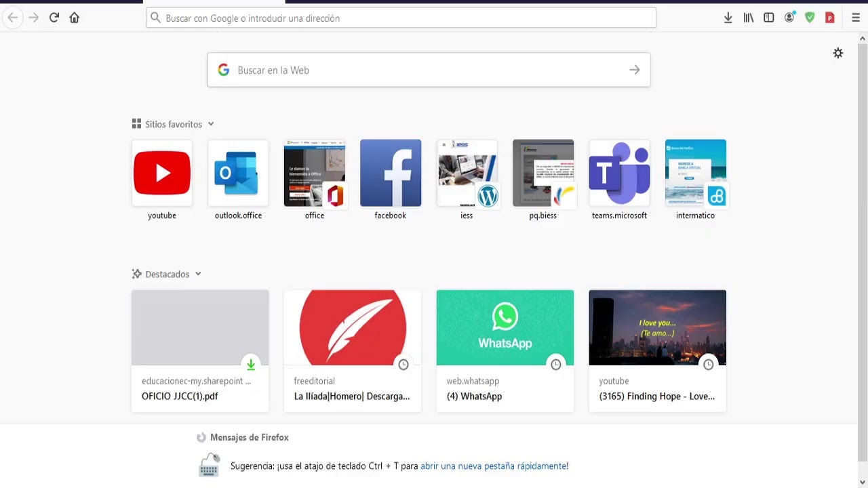Screen dimensions: 868x488
Task: Open the downloads arrow in toolbar
Action: point(728,18)
